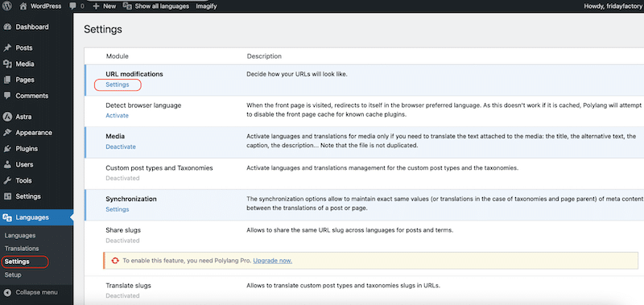This screenshot has height=305, width=644.
Task: Click the Pages icon in sidebar
Action: (7, 80)
